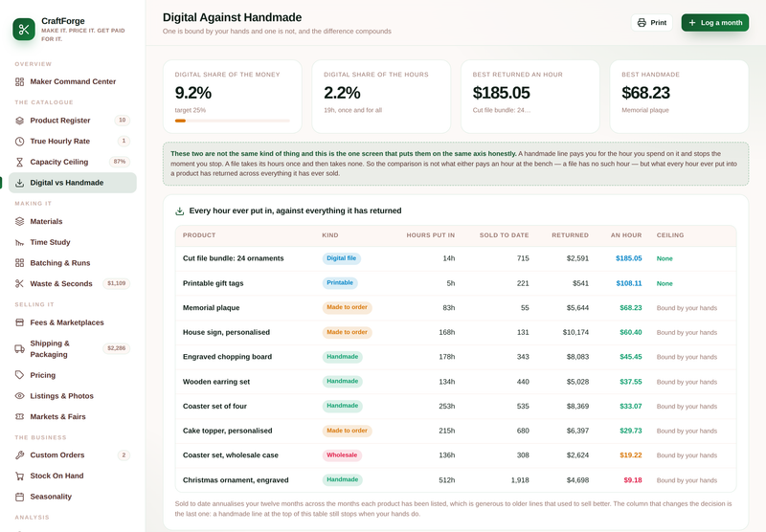Click the Capacity Ceiling hourglass icon
This screenshot has width=766, height=532.
(x=19, y=162)
